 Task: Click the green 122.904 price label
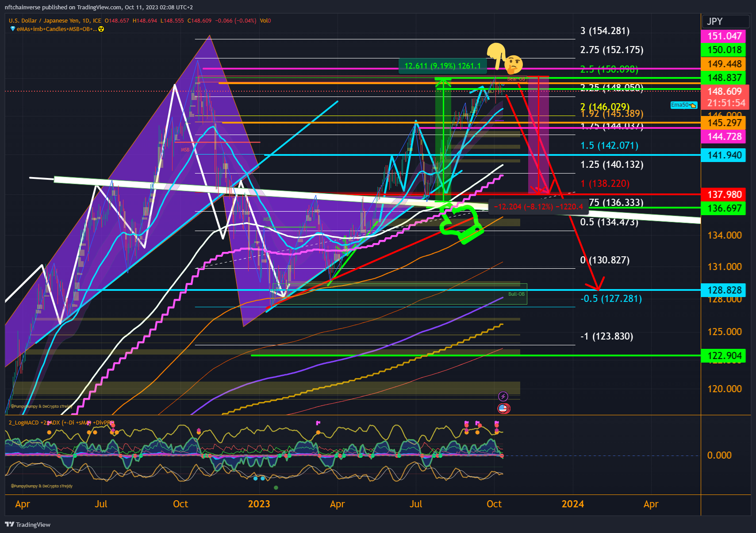pos(724,355)
